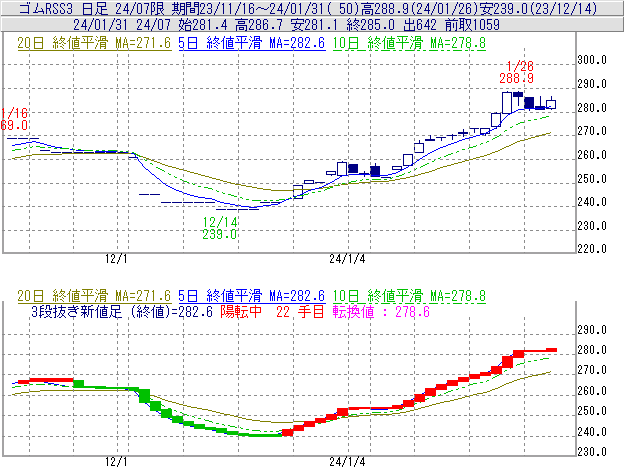Click the 220.0 axis value on upper chart
Image resolution: width=624 pixels, height=475 pixels.
coord(592,249)
